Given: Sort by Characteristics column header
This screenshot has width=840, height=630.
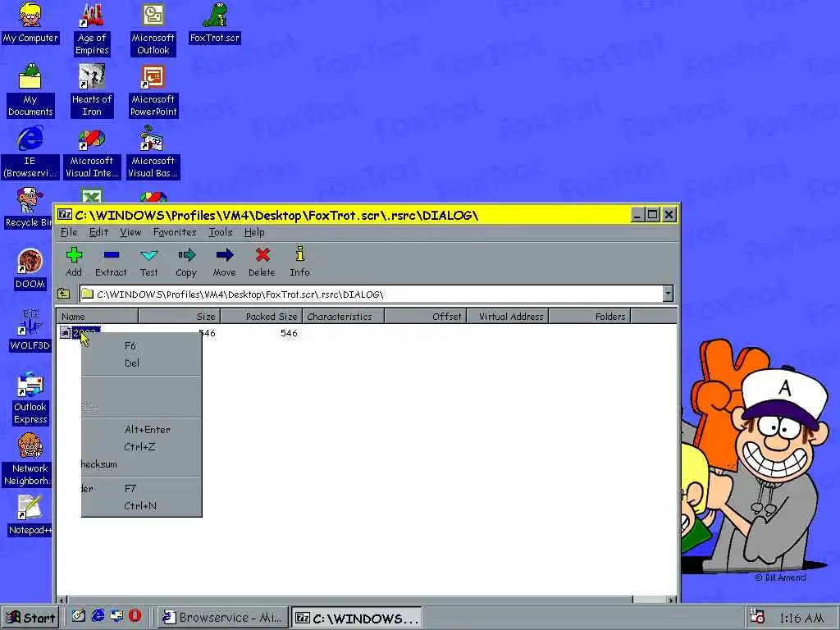Looking at the screenshot, I should click(x=344, y=316).
